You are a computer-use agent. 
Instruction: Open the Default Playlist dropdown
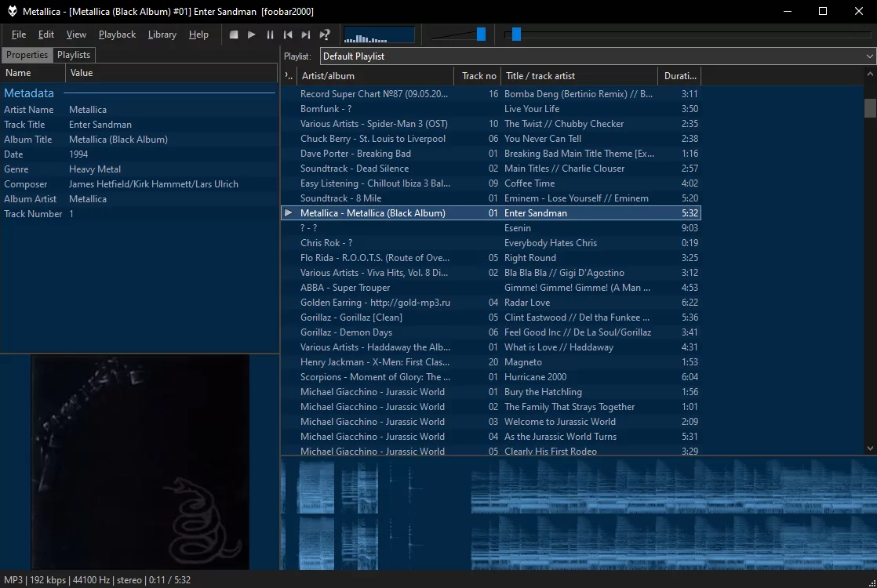coord(597,56)
